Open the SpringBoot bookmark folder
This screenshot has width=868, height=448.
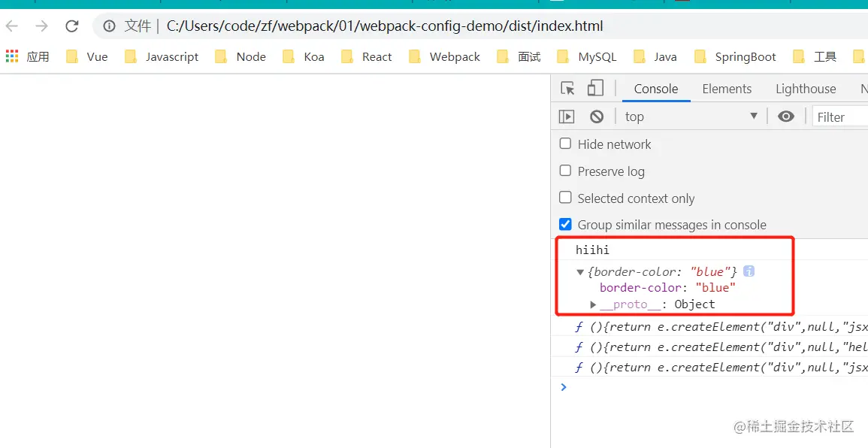click(x=735, y=56)
